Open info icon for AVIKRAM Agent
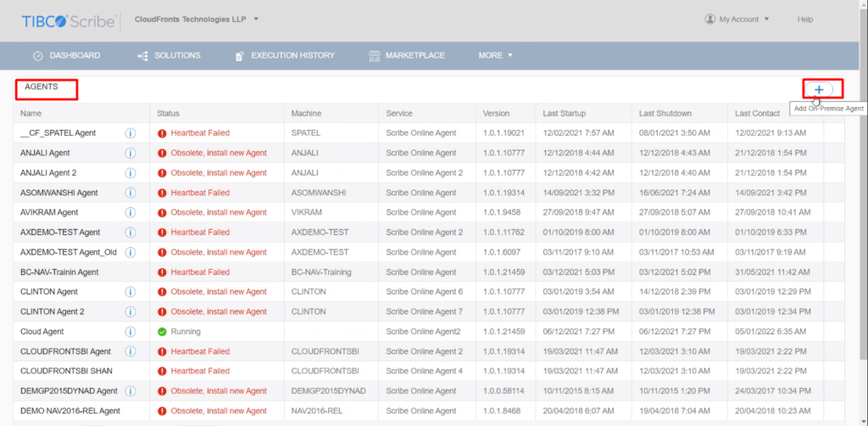This screenshot has width=868, height=426. (130, 212)
